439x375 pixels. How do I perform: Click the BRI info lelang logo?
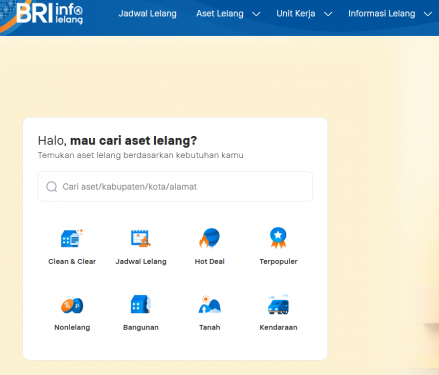[49, 13]
